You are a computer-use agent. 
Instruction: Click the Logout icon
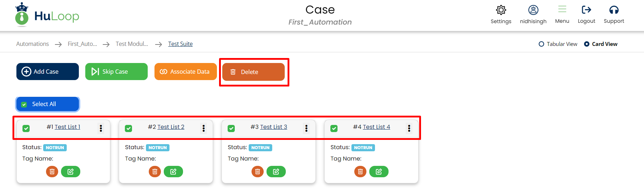[x=586, y=10]
